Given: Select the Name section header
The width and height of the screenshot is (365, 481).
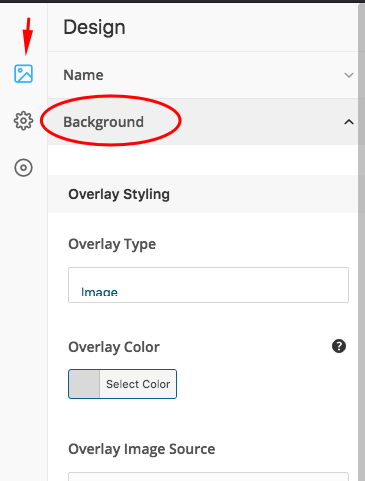Looking at the screenshot, I should click(203, 75).
